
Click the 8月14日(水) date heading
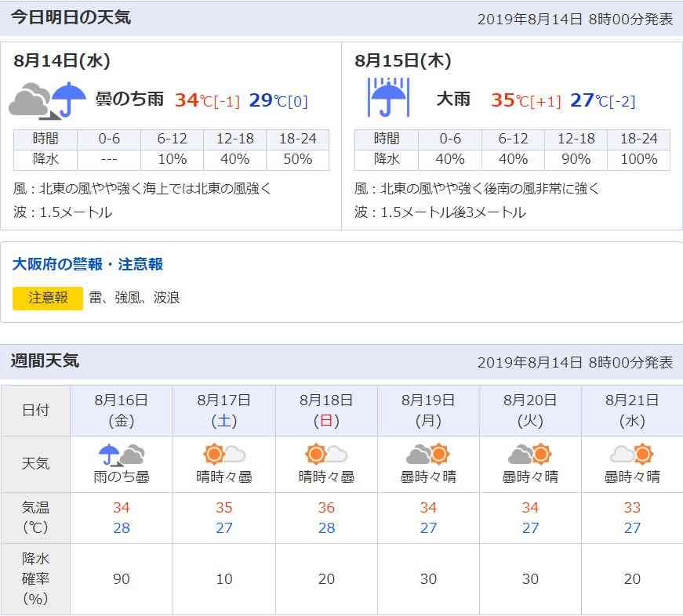(61, 60)
